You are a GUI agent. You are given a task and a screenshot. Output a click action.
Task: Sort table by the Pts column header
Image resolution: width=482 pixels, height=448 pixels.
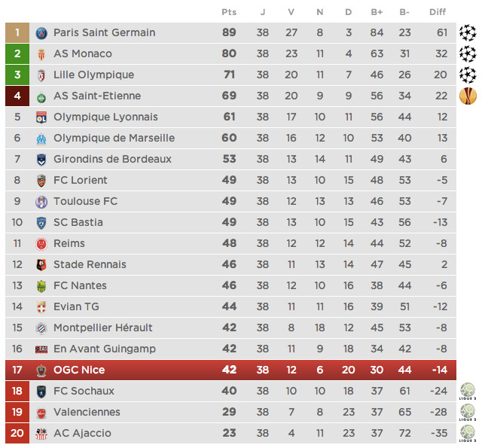coord(229,11)
